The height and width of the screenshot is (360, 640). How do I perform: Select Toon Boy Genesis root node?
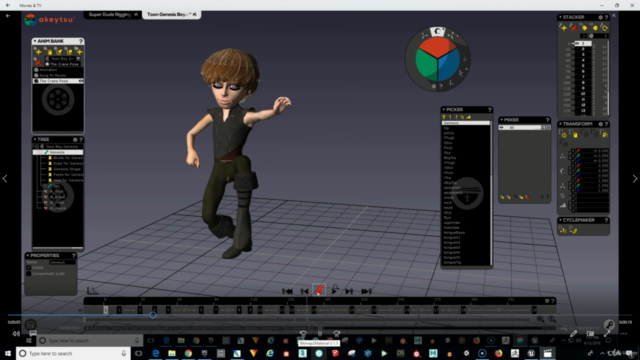[61, 147]
